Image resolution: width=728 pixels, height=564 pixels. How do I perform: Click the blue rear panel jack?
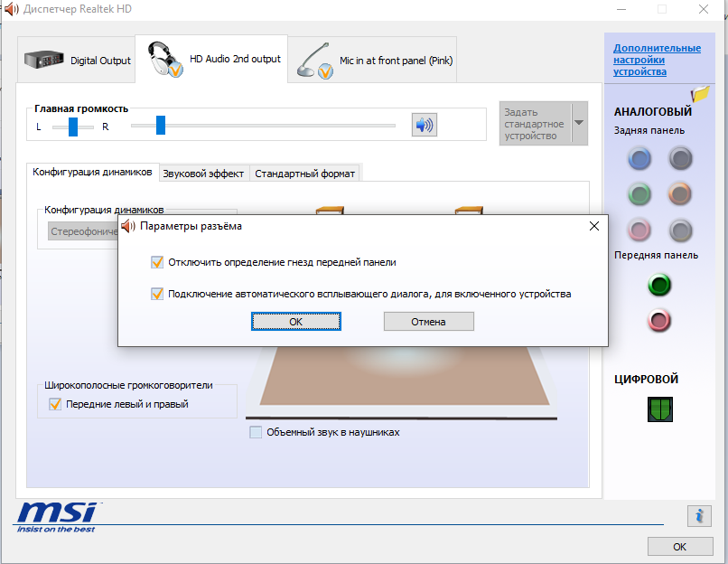(x=639, y=159)
